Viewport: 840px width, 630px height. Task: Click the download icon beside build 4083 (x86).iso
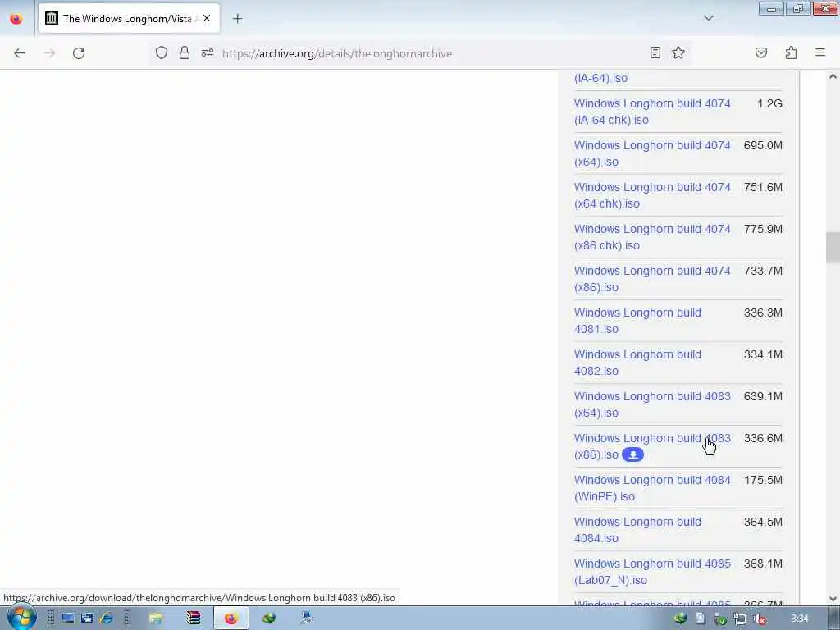coord(632,454)
